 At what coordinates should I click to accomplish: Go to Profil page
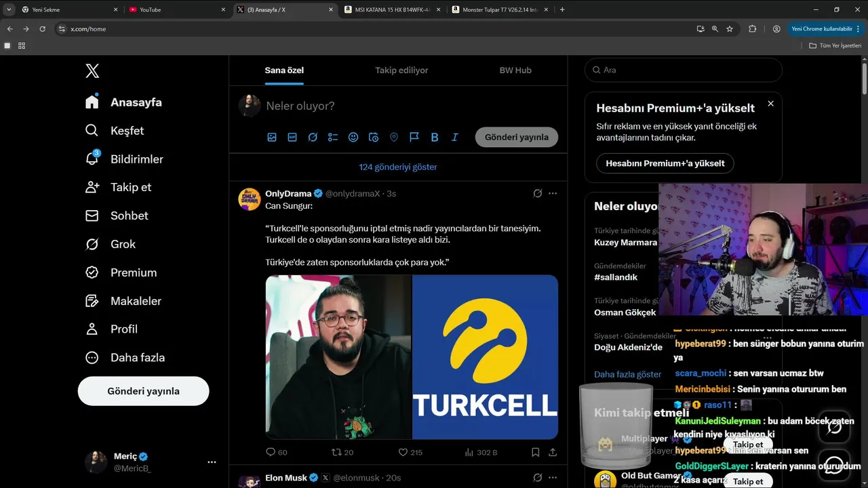pos(111,329)
